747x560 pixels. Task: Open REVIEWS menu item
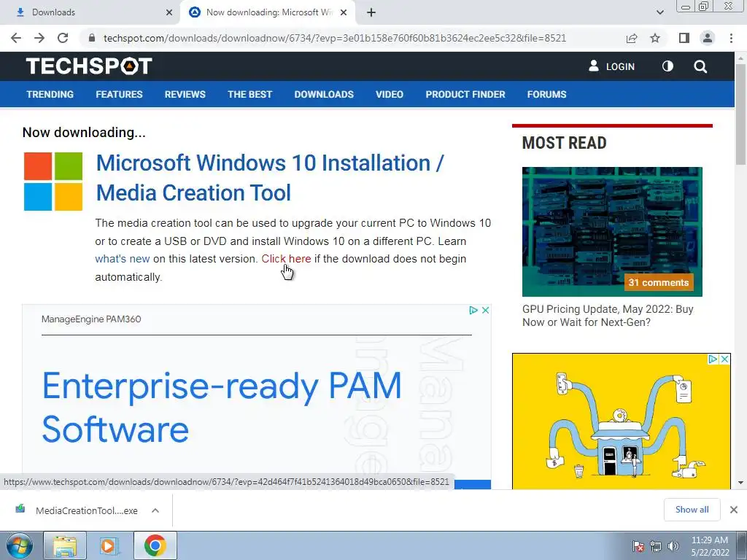185,94
